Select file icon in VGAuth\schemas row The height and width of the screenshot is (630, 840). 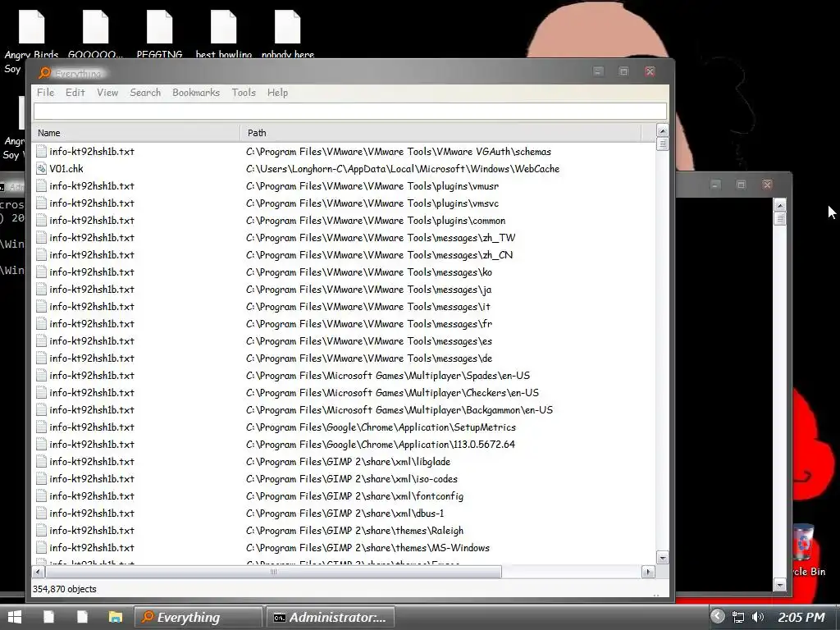(41, 152)
